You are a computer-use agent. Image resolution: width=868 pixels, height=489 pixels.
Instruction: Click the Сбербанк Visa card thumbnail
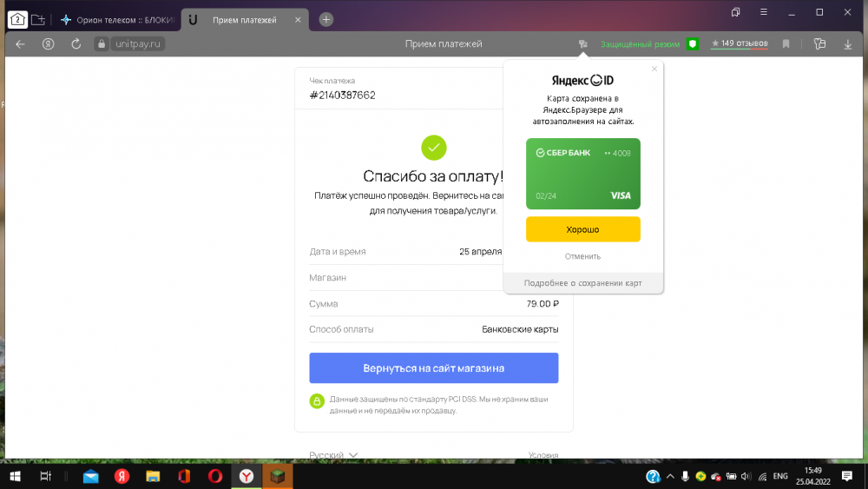[x=583, y=174]
